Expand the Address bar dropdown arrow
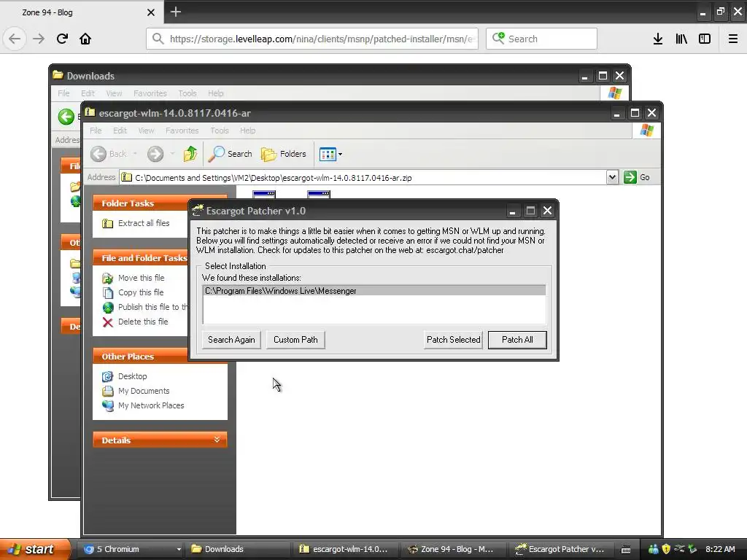 [612, 178]
